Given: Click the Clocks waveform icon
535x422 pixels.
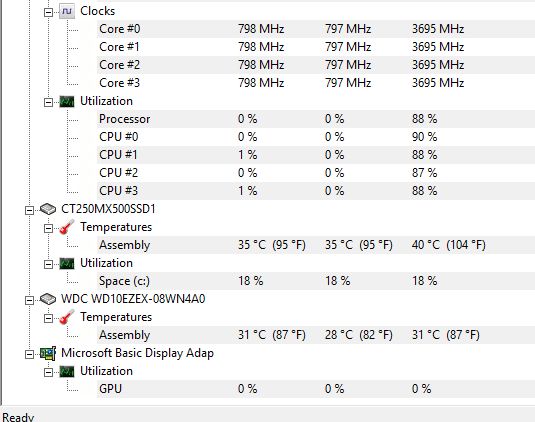Looking at the screenshot, I should [67, 11].
